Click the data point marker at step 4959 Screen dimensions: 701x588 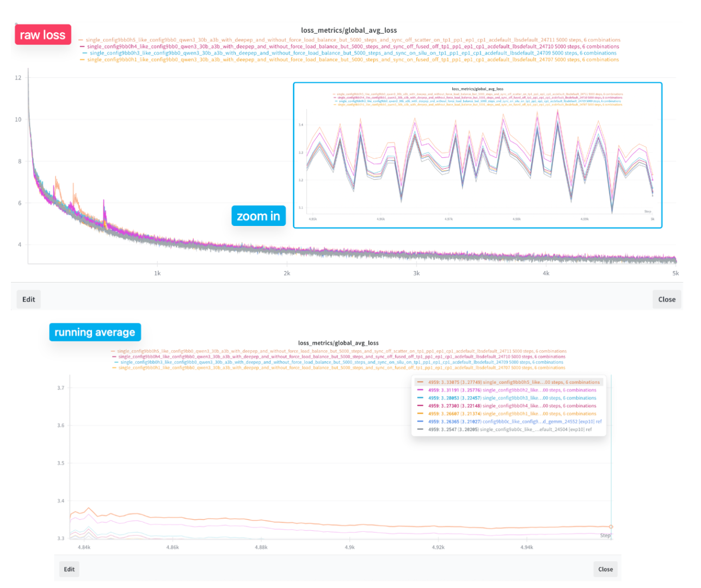coord(611,526)
